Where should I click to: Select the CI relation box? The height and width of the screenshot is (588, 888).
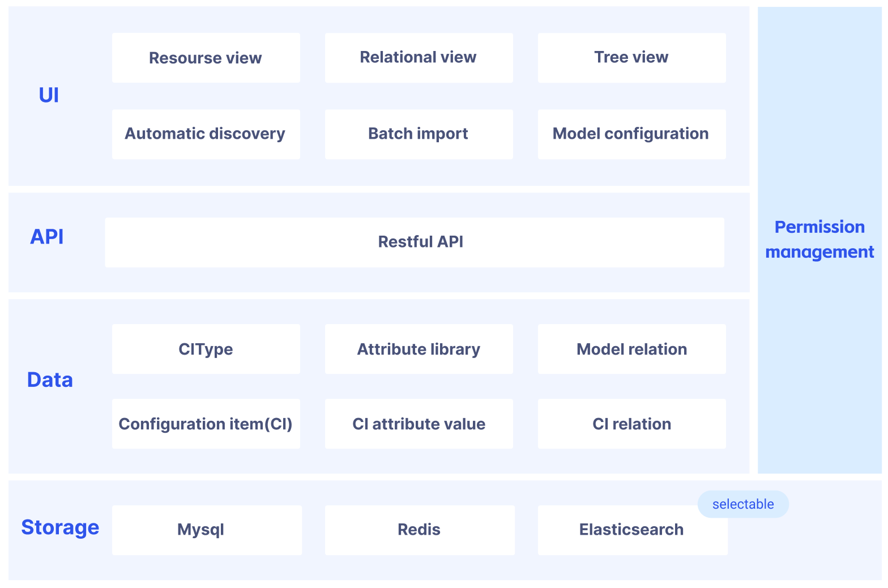pyautogui.click(x=631, y=424)
